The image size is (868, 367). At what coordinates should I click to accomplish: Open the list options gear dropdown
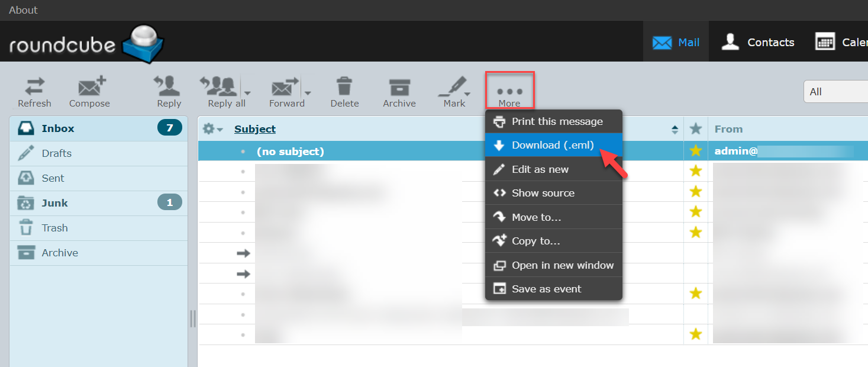coord(212,129)
